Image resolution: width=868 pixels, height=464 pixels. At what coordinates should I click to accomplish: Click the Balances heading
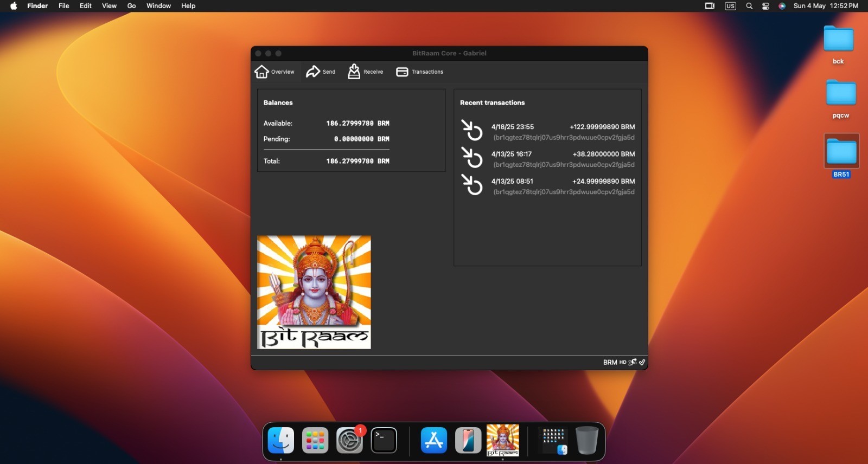click(x=278, y=102)
